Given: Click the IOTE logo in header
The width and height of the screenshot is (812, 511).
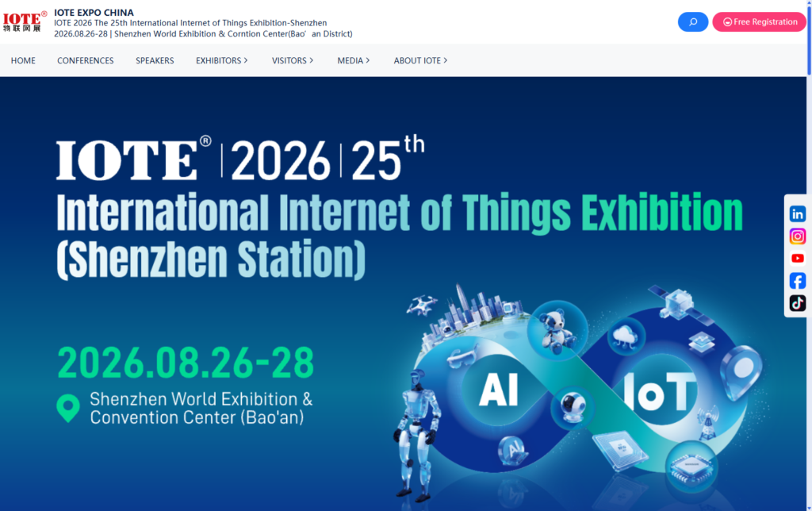Looking at the screenshot, I should click(25, 21).
